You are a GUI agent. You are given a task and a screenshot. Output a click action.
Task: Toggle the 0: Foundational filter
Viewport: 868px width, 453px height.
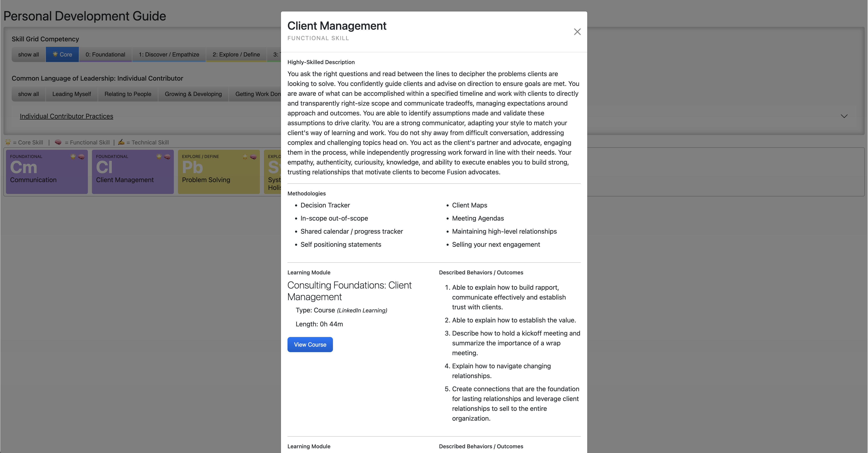click(105, 55)
